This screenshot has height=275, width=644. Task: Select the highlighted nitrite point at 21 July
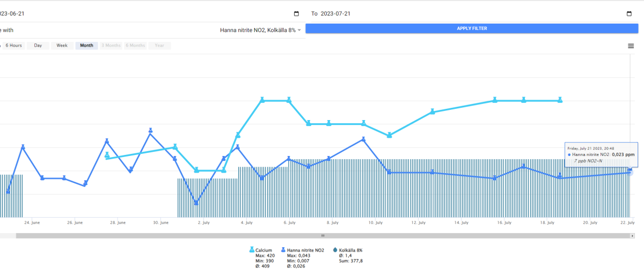630,172
